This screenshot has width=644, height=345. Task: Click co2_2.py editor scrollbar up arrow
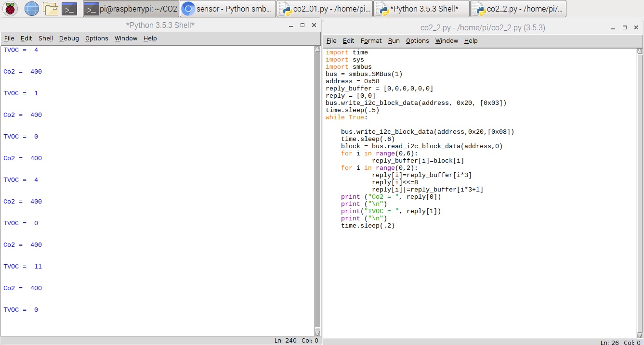click(640, 51)
